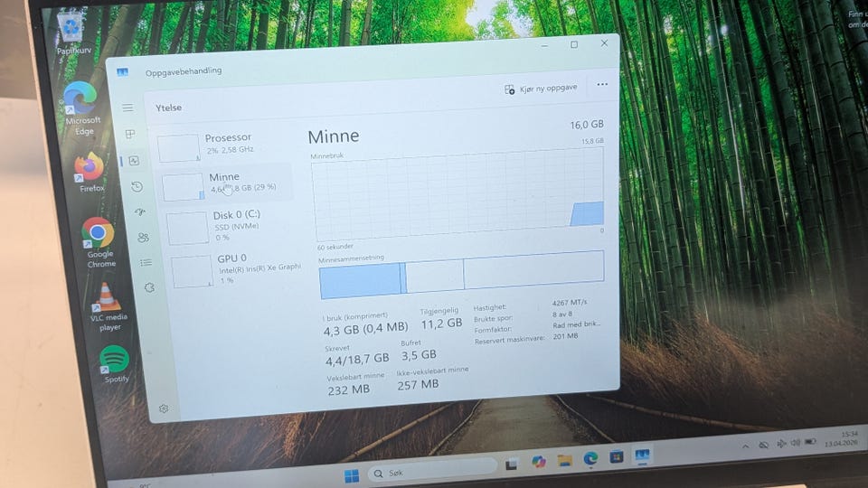Open Task Manager settings gear icon
This screenshot has width=868, height=488.
pyautogui.click(x=164, y=408)
